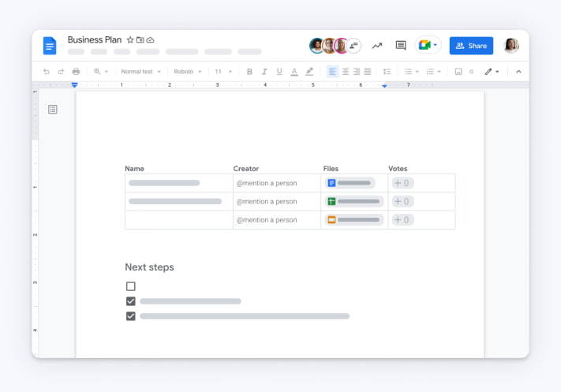
Task: Open the Normal text style dropdown
Action: tap(140, 72)
